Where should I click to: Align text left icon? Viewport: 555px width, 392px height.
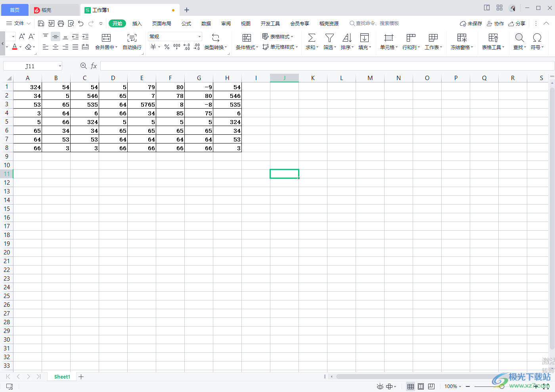(x=46, y=47)
